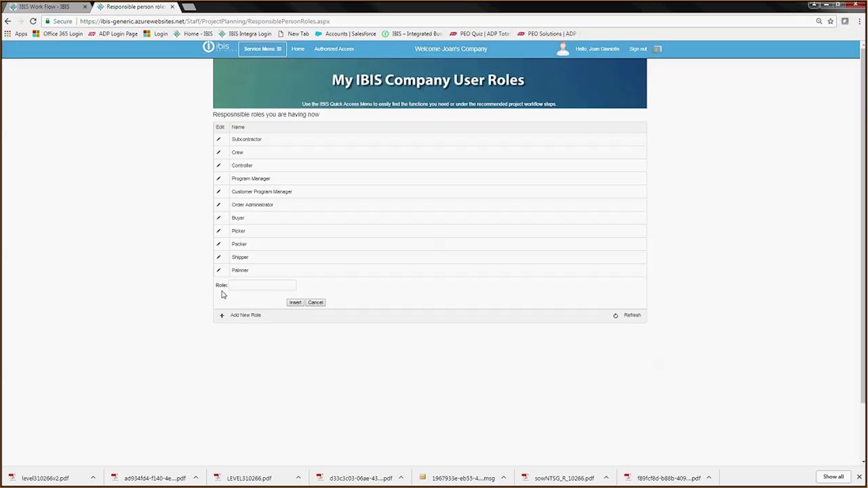Edit the Buyer role pencil icon

(x=218, y=218)
